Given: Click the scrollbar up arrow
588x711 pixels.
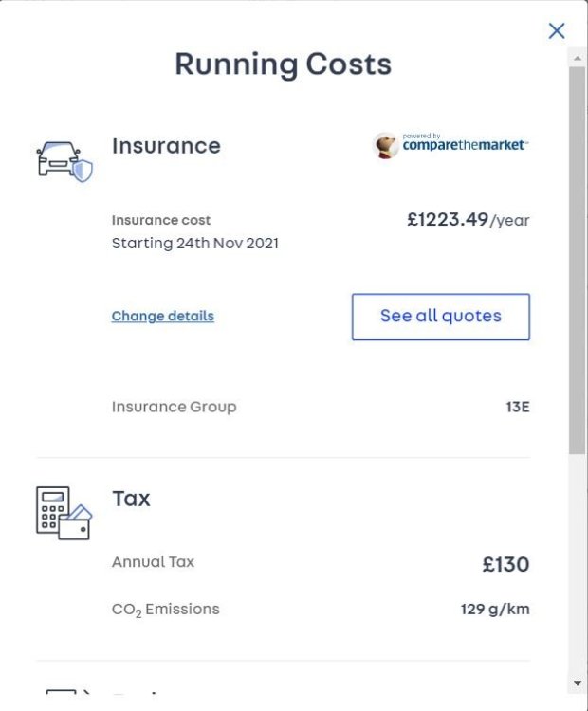Looking at the screenshot, I should point(578,58).
